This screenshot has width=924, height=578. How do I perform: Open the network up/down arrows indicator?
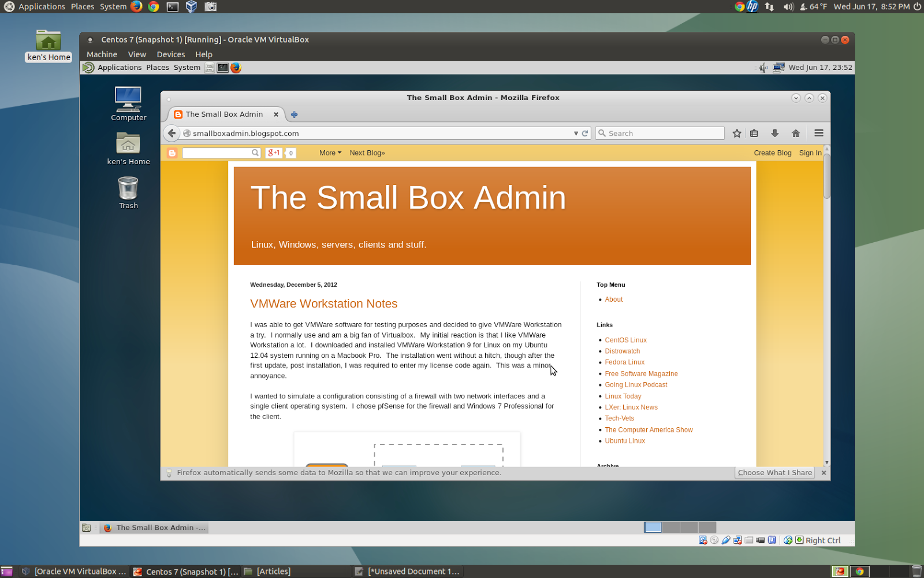(769, 6)
